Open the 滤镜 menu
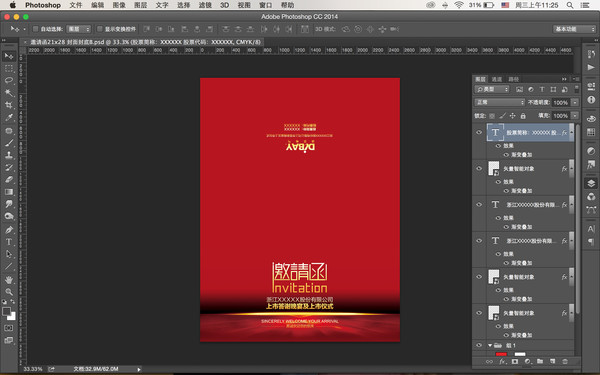This screenshot has width=600, height=375. click(x=205, y=5)
